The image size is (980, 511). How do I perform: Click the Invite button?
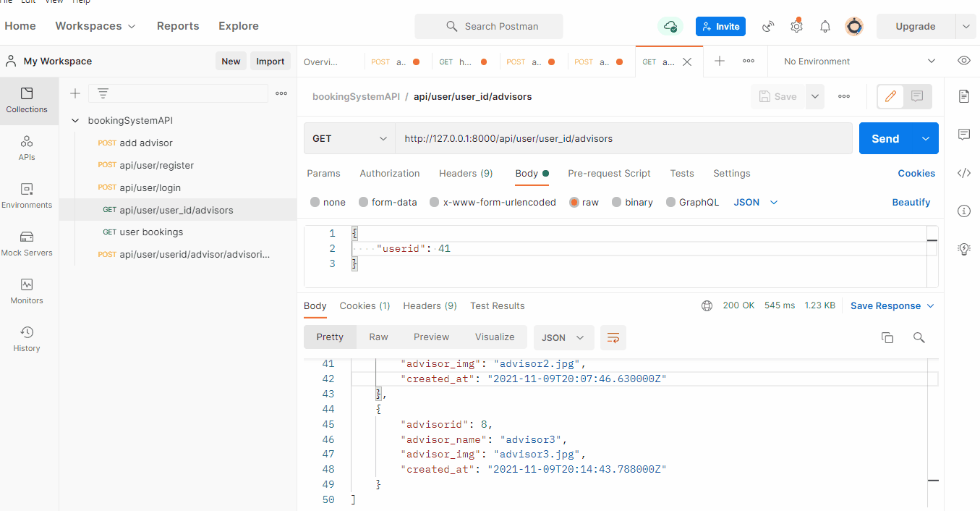pos(720,27)
